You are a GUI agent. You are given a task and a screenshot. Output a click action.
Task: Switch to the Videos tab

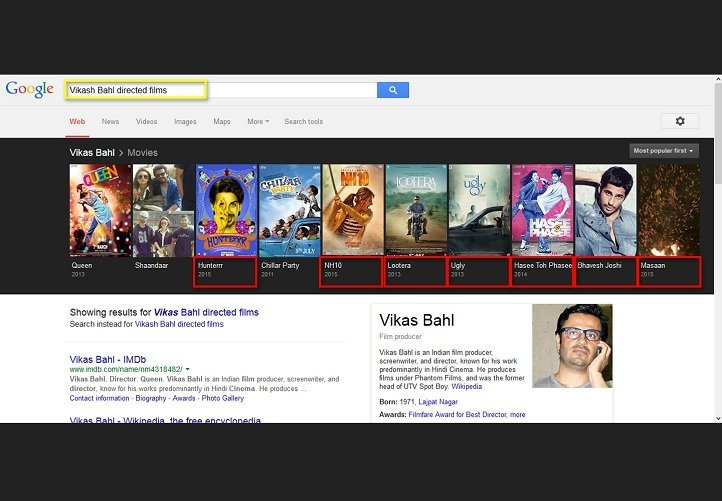(x=146, y=122)
